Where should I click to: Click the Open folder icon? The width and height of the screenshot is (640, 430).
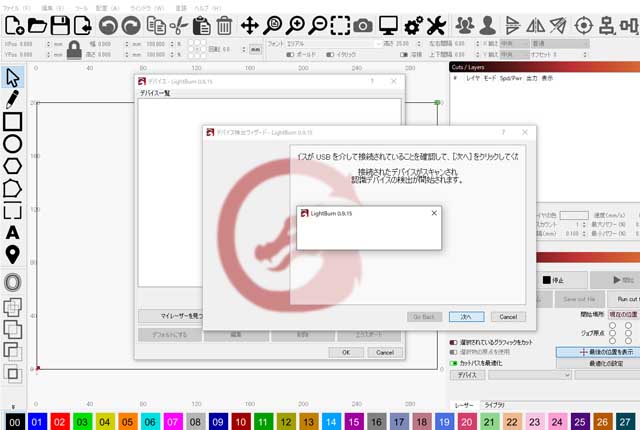[37, 26]
